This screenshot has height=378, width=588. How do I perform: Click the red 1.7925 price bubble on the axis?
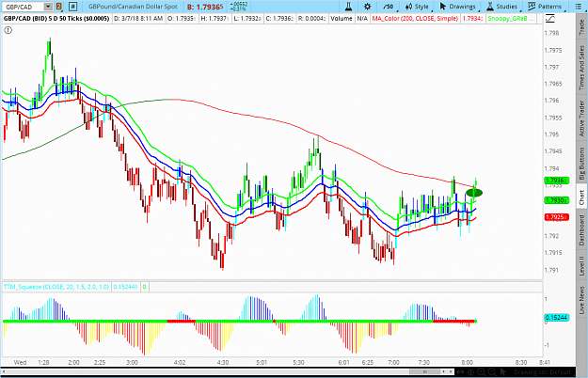point(557,217)
